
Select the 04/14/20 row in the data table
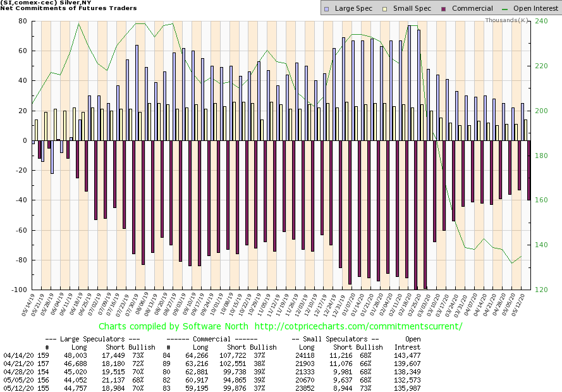pyautogui.click(x=17, y=356)
